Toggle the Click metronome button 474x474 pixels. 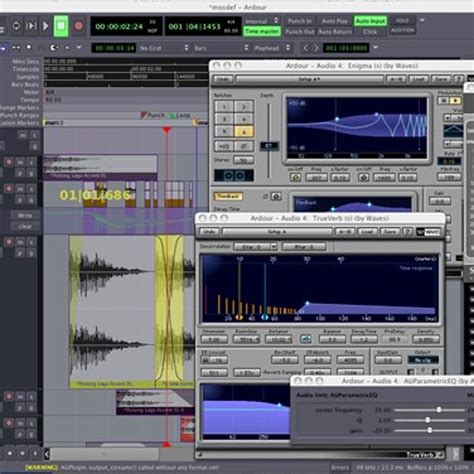point(370,32)
